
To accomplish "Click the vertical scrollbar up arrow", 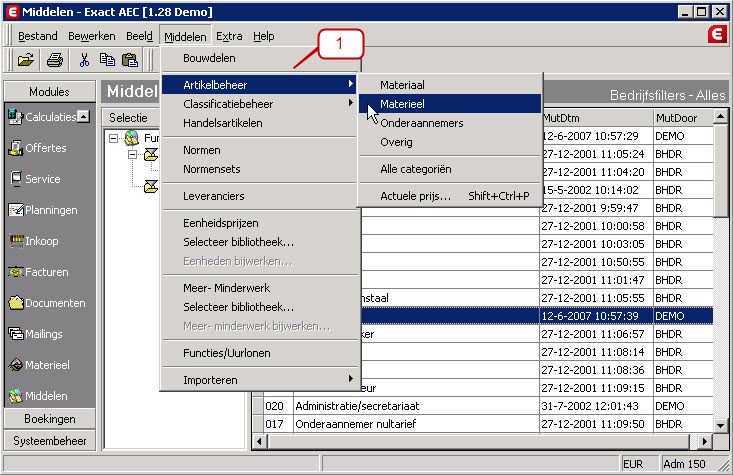I will [720, 116].
